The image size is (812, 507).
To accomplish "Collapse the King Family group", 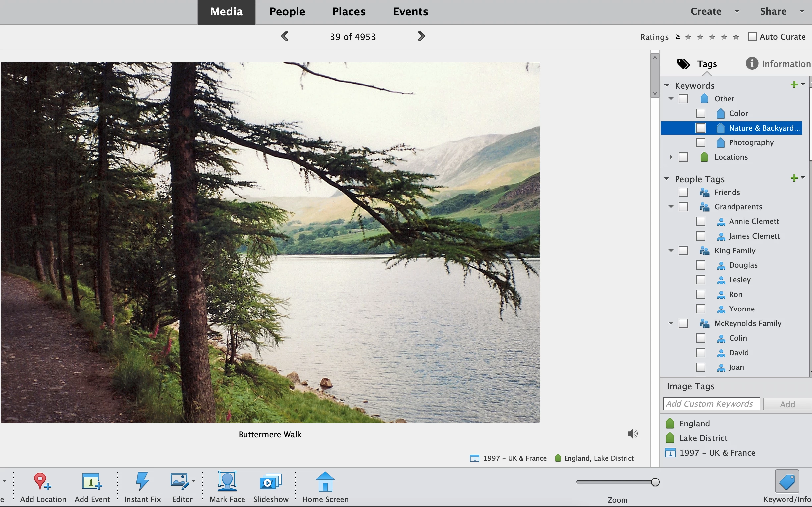I will click(671, 251).
